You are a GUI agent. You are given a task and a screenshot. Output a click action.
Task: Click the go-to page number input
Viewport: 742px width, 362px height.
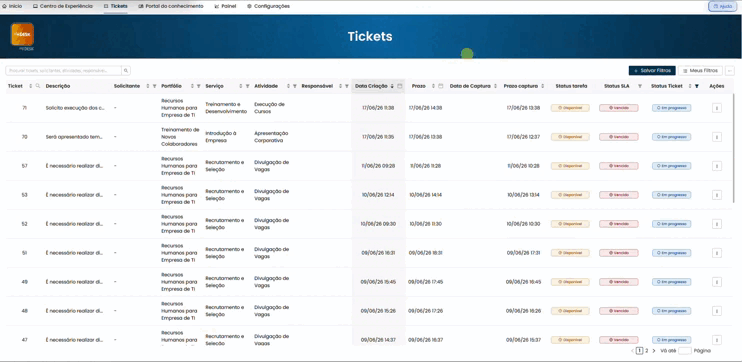[685, 351]
